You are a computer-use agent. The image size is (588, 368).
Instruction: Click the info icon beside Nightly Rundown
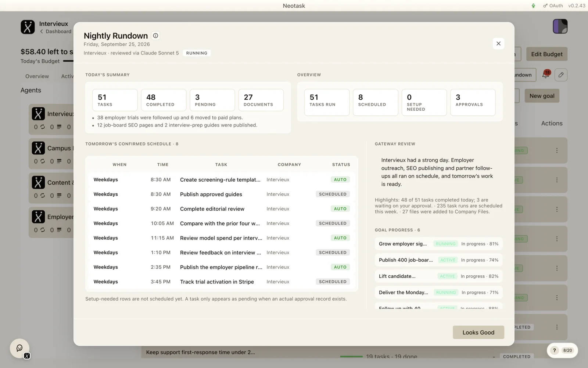(x=155, y=36)
